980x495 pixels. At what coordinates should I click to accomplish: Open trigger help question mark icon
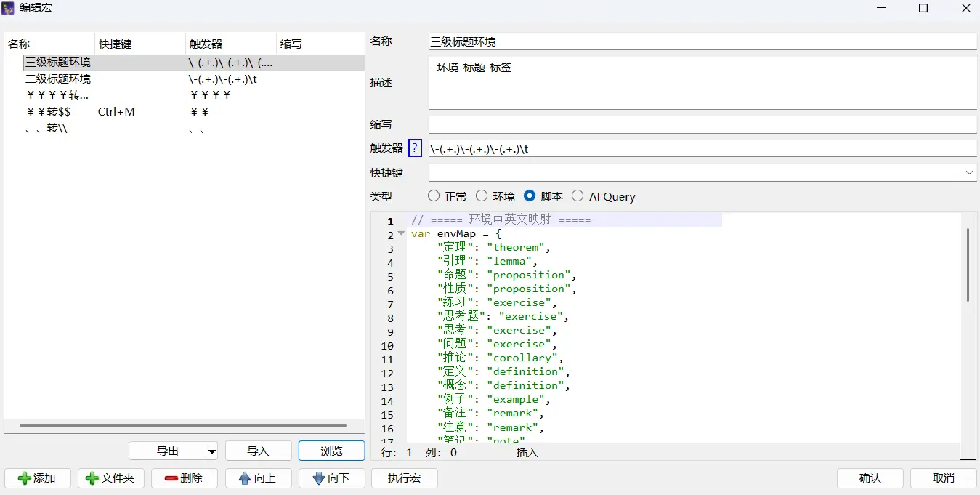415,148
